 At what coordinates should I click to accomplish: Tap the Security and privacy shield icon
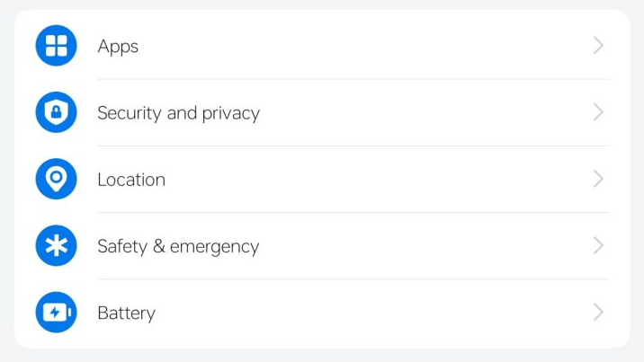(x=56, y=112)
